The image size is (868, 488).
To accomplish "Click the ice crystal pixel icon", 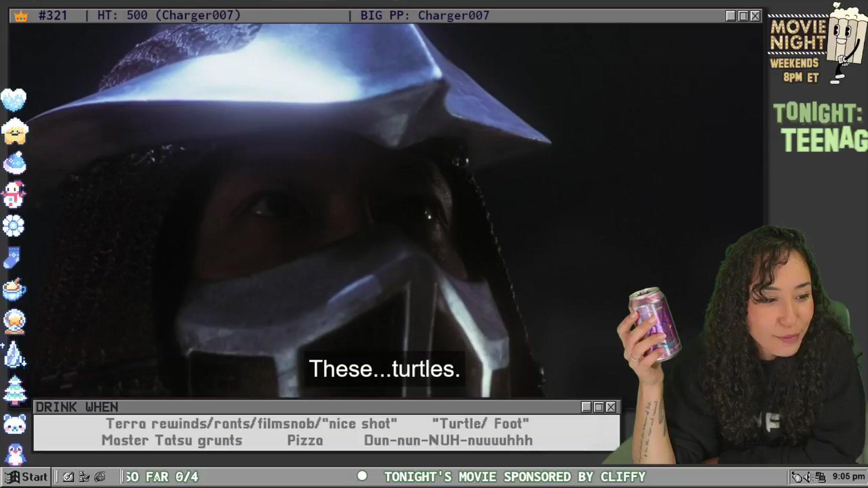I will coord(14,354).
